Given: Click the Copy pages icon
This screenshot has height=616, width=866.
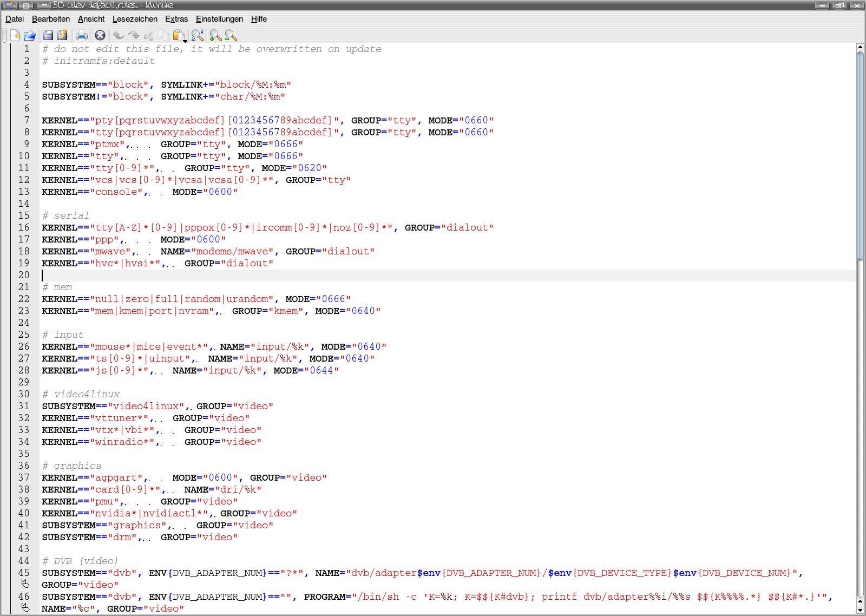Looking at the screenshot, I should [163, 35].
